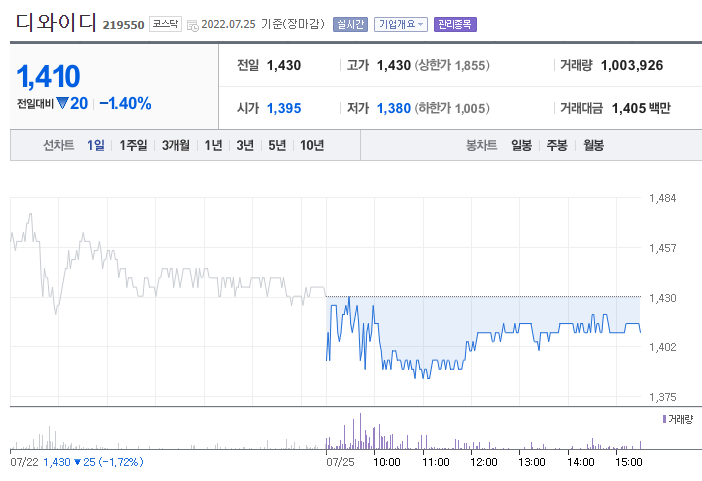702x481 pixels.
Task: Click the 시가 value 1,395
Action: (284, 108)
